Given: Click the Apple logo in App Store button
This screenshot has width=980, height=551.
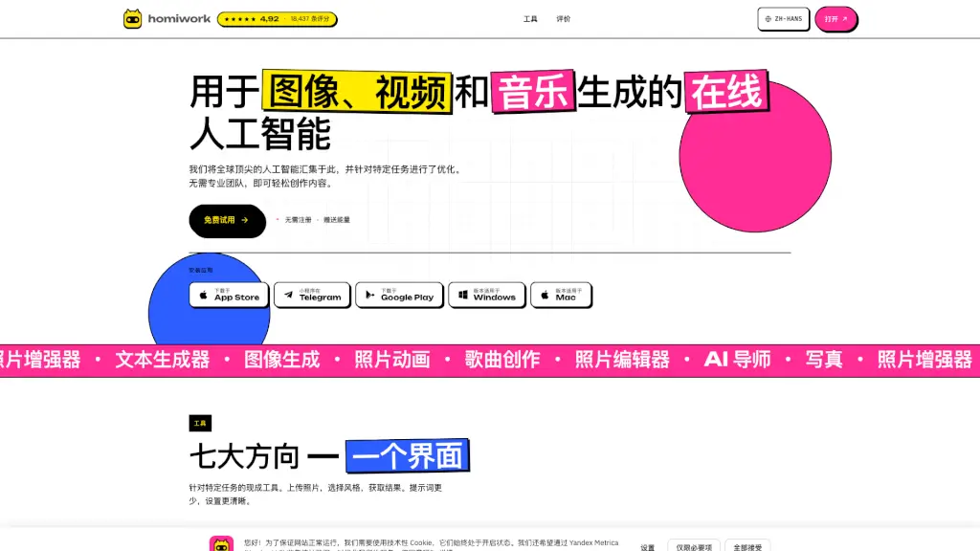Looking at the screenshot, I should 203,295.
